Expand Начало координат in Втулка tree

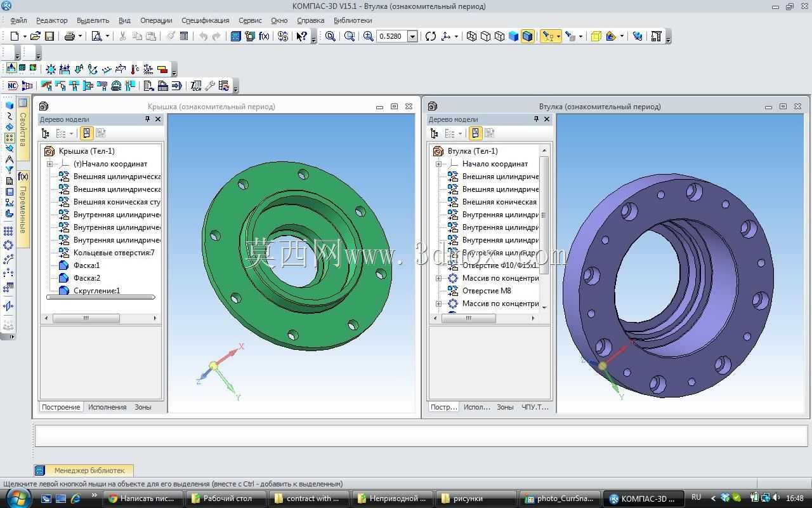438,164
